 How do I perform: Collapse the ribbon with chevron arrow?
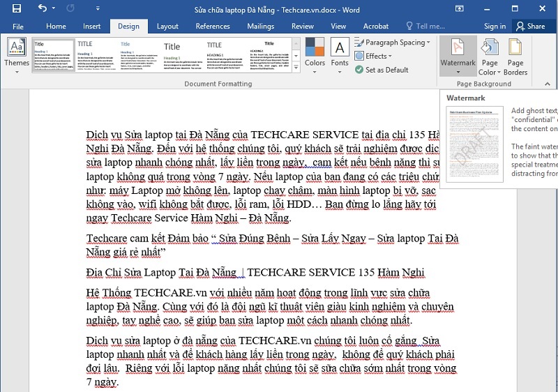point(548,84)
